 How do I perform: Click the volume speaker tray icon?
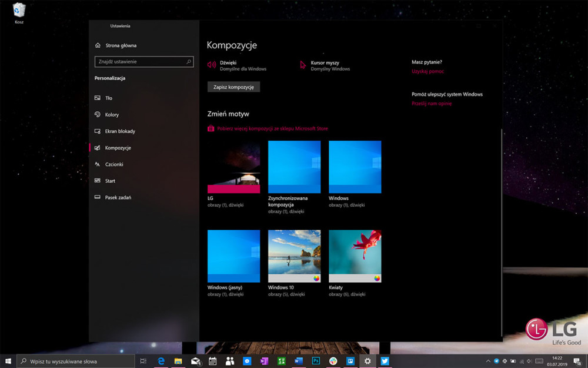pyautogui.click(x=530, y=362)
